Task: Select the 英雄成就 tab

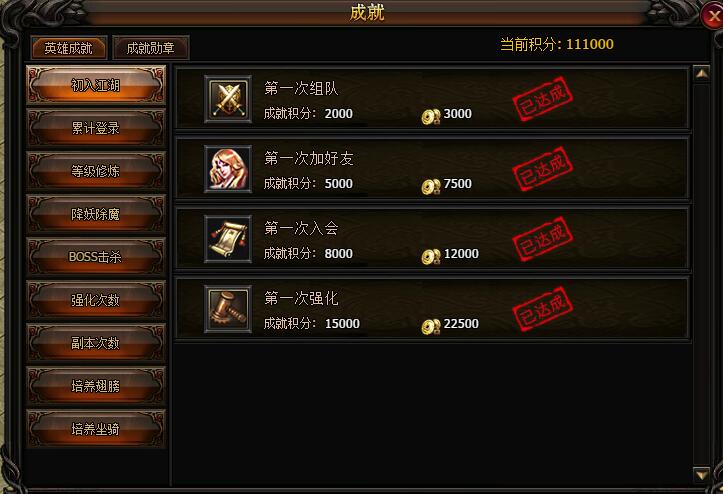Action: 69,48
